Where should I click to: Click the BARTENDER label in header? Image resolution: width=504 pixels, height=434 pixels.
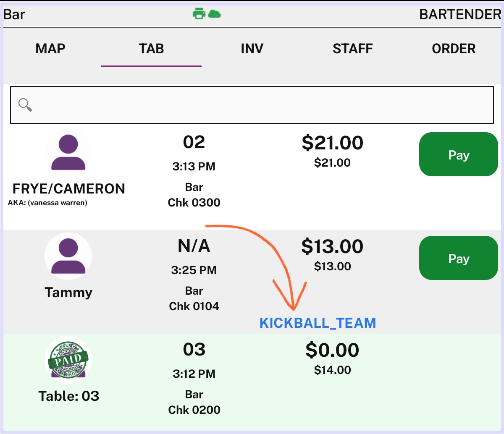pyautogui.click(x=460, y=14)
